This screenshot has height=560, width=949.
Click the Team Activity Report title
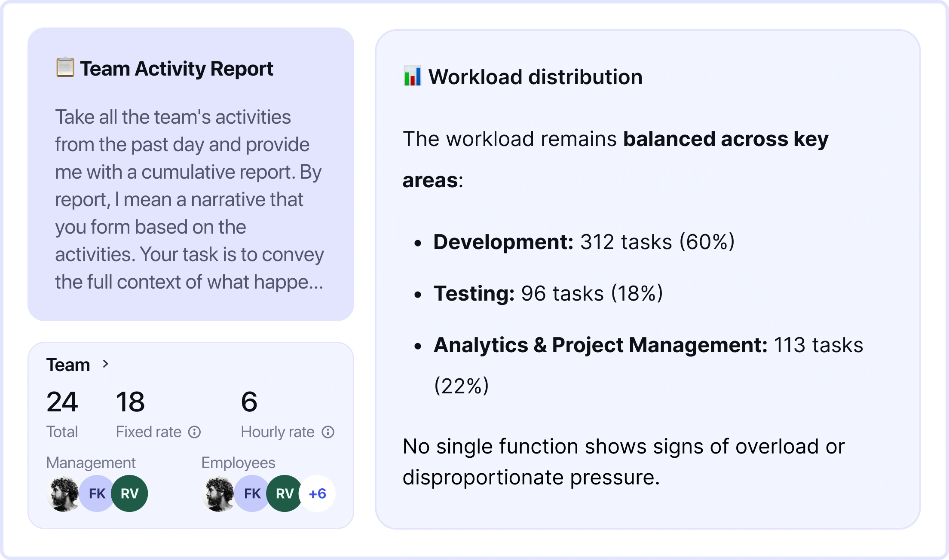(x=177, y=67)
